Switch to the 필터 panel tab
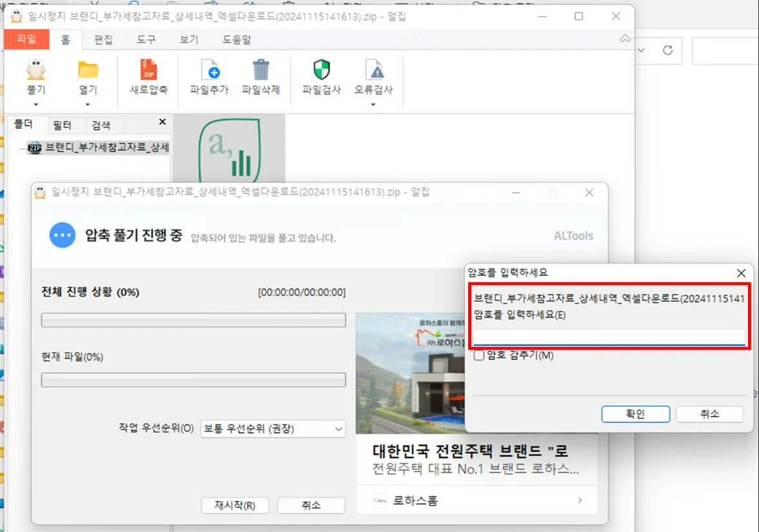The image size is (759, 532). point(62,125)
